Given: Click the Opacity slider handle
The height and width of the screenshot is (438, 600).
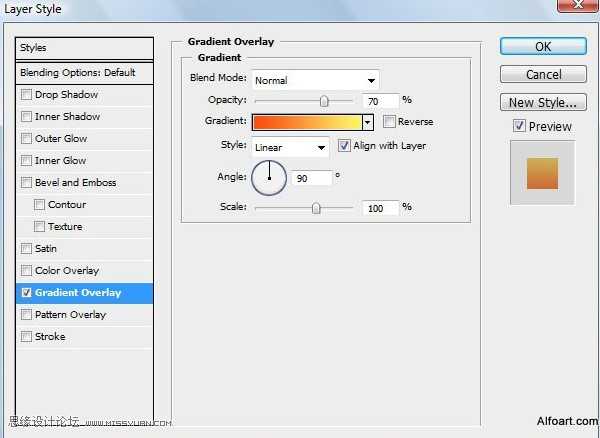Looking at the screenshot, I should point(324,100).
